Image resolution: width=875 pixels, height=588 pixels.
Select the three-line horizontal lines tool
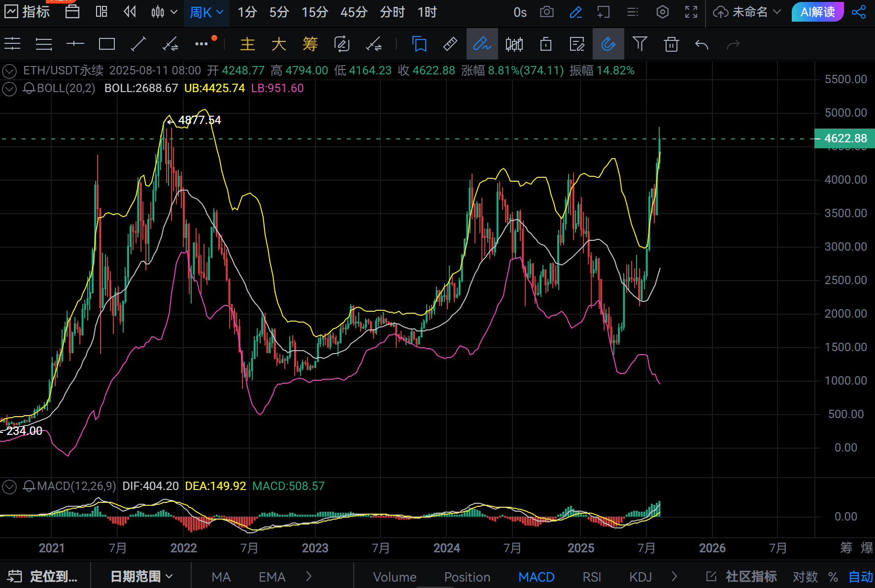tap(12, 44)
